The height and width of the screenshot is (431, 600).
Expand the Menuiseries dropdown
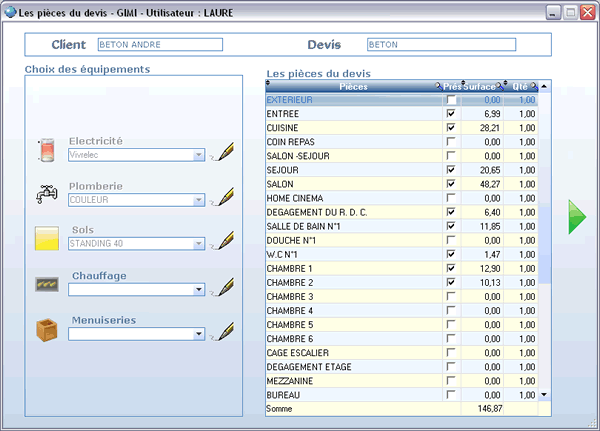pos(199,335)
